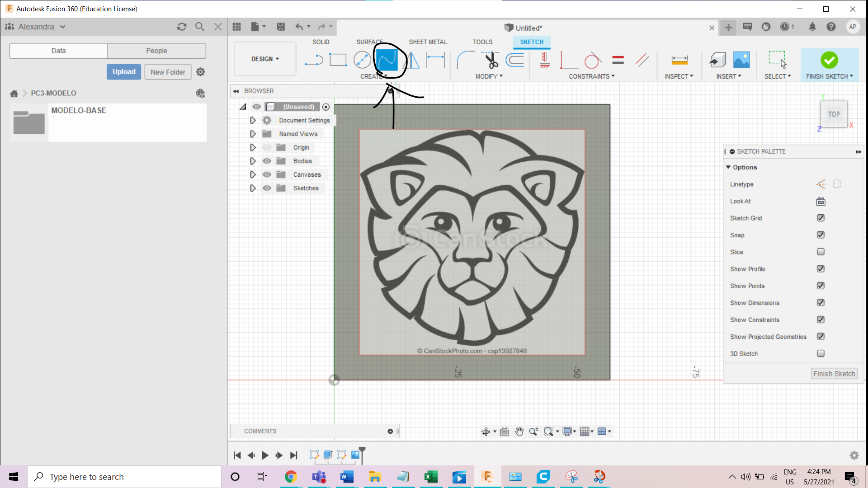Screen dimensions: 868x488
Task: Apply the Perpendicular constraint
Action: click(x=568, y=60)
